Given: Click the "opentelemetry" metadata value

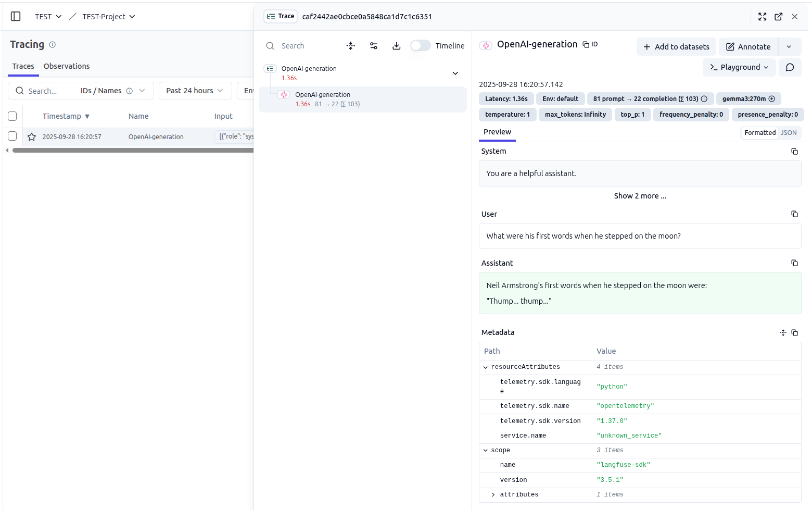Looking at the screenshot, I should [625, 406].
